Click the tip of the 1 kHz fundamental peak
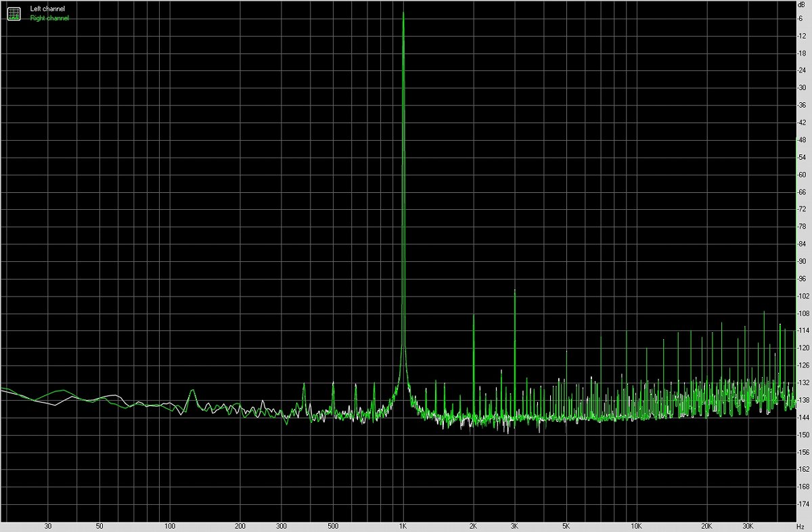The image size is (812, 532). point(403,13)
